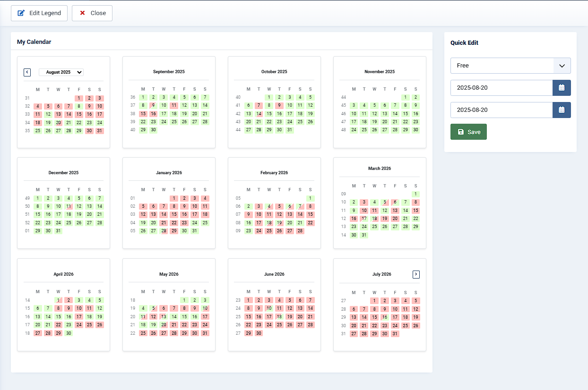The width and height of the screenshot is (588, 390).
Task: Select December 11, 2025 day cell
Action: tap(69, 206)
